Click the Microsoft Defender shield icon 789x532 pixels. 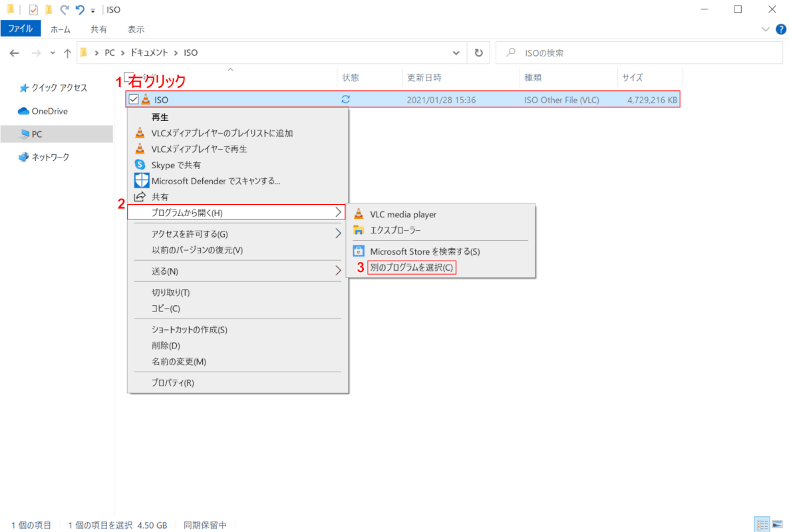(x=140, y=181)
